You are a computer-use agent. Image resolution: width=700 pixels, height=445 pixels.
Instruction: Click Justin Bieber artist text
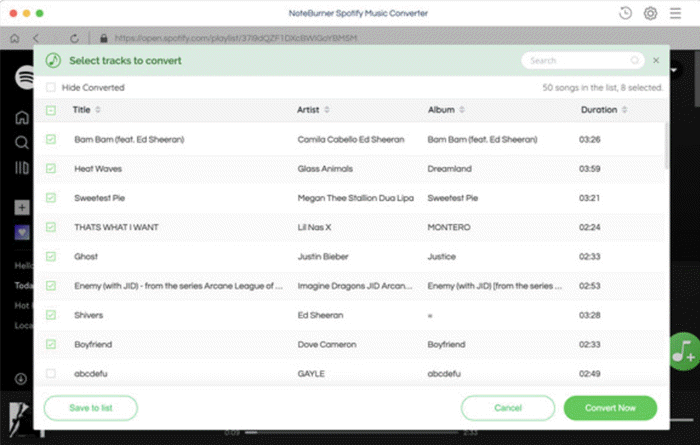click(x=323, y=257)
